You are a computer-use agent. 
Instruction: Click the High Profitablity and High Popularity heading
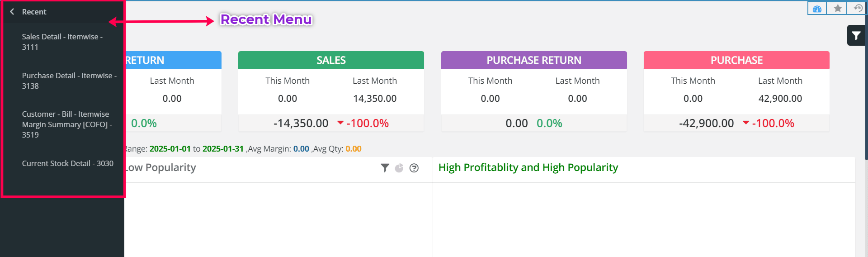point(528,167)
